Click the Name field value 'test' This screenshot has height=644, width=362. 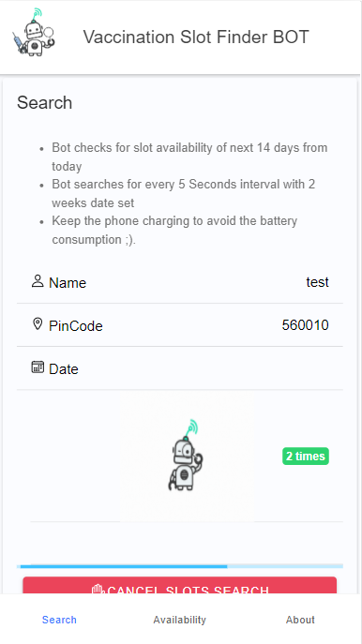click(x=318, y=282)
